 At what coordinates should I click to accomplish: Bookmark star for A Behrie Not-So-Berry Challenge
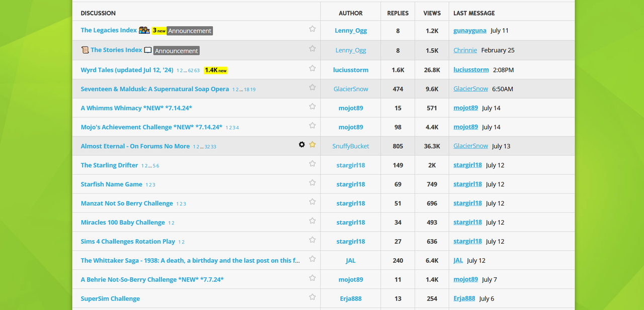tap(312, 278)
